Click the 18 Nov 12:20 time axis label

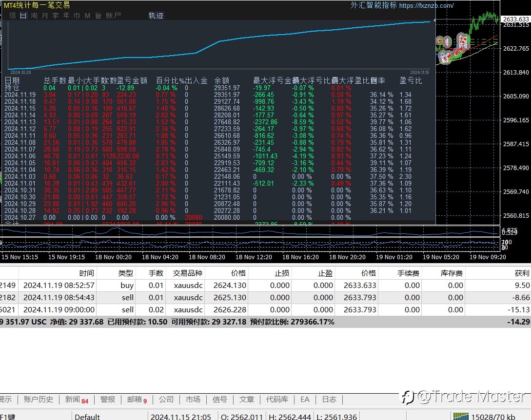[x=254, y=257]
